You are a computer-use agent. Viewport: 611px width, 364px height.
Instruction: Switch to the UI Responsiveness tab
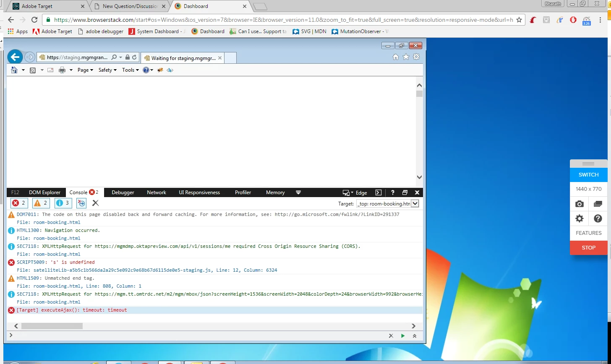(x=199, y=192)
